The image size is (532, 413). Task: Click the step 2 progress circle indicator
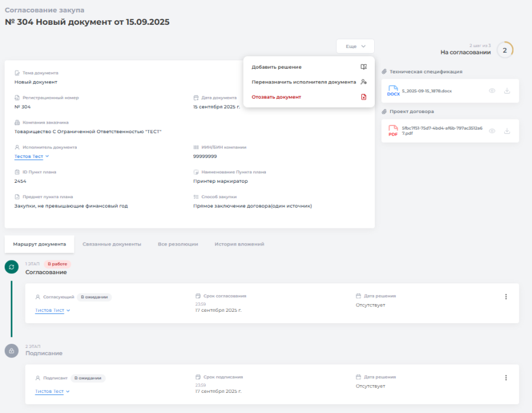(x=505, y=50)
